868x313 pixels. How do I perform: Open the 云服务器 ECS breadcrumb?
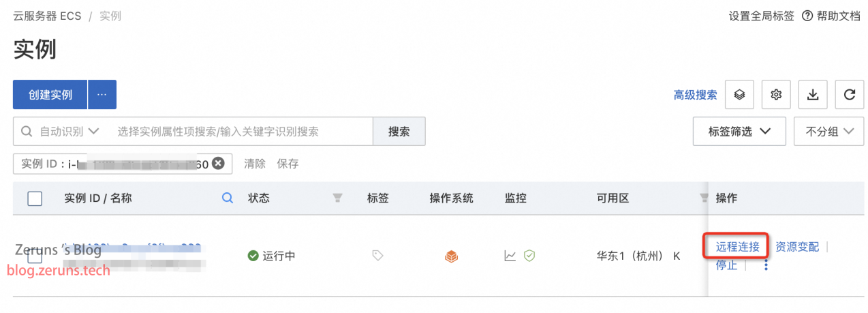pyautogui.click(x=47, y=16)
